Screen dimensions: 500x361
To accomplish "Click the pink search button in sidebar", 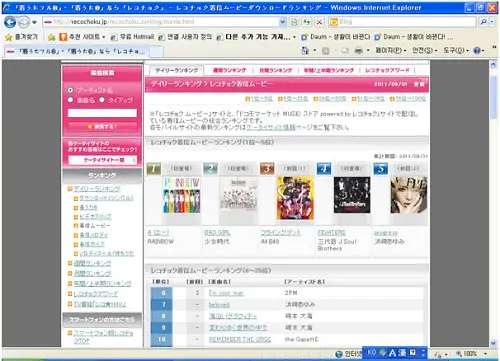I will tap(102, 127).
